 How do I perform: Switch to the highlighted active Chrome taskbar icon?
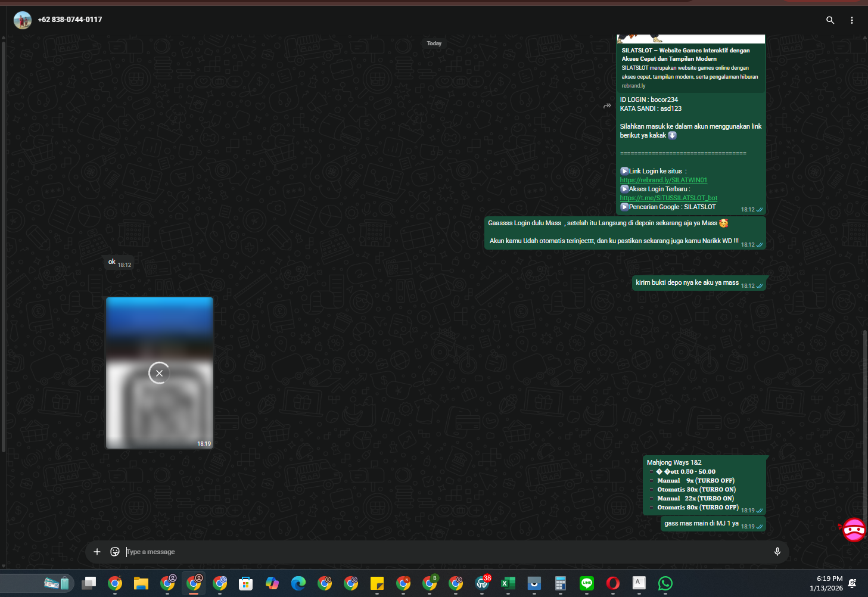(194, 583)
